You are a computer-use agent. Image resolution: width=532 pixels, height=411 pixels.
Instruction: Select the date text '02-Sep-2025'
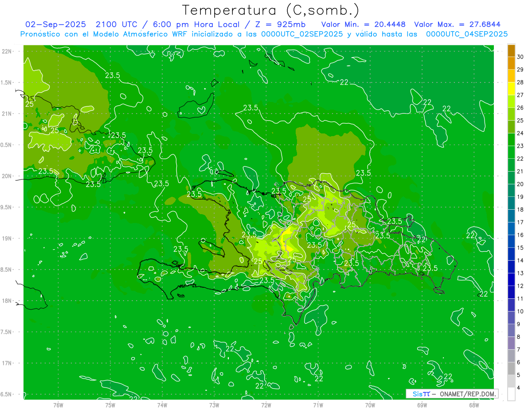pos(55,24)
